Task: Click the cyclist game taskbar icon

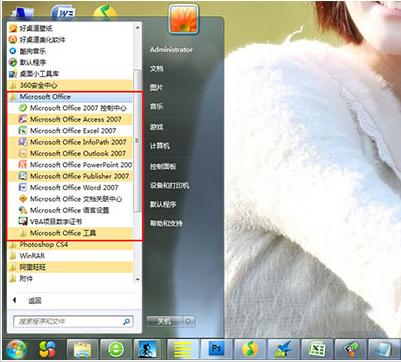Action: pos(149,349)
